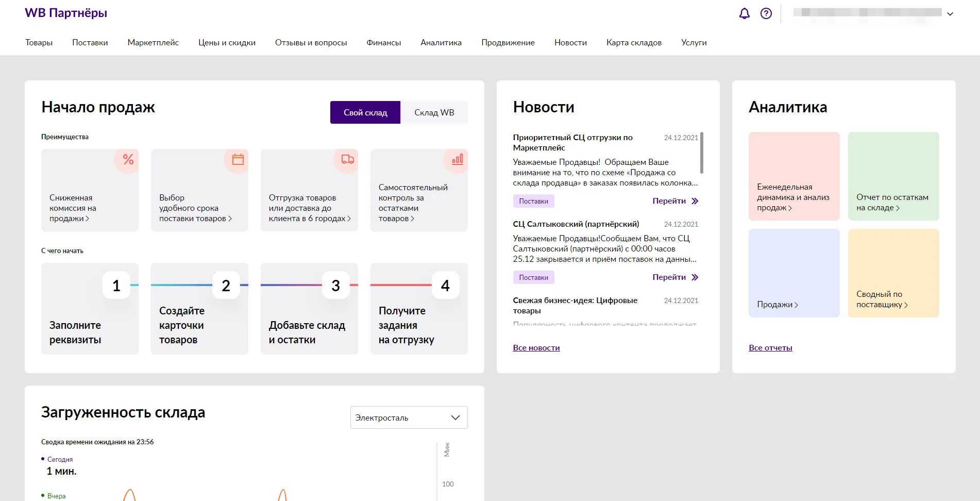The width and height of the screenshot is (980, 501).
Task: Open the Маркетплейс menu
Action: (x=153, y=42)
